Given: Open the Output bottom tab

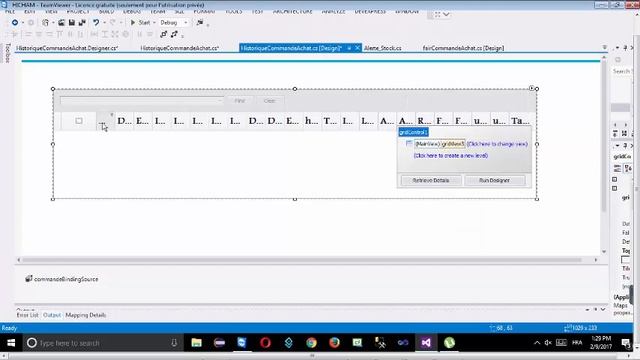Looking at the screenshot, I should (52, 315).
